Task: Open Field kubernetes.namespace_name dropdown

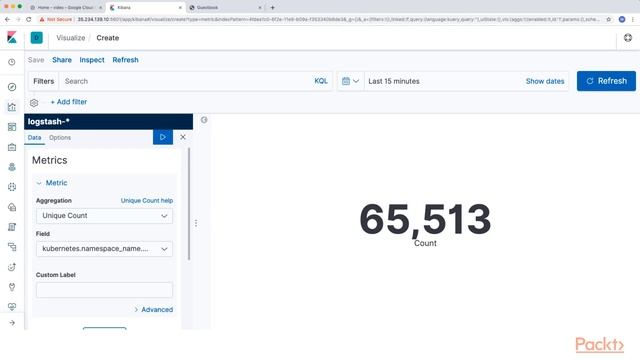Action: point(104,249)
